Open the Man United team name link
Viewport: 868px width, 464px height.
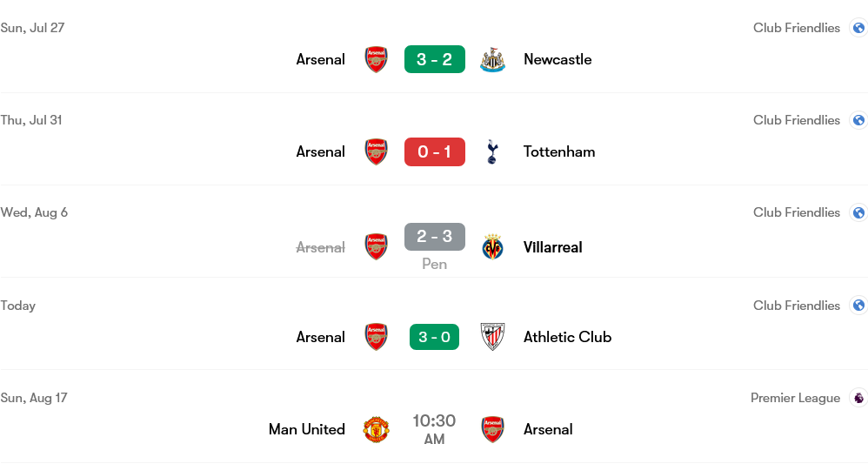pyautogui.click(x=307, y=429)
